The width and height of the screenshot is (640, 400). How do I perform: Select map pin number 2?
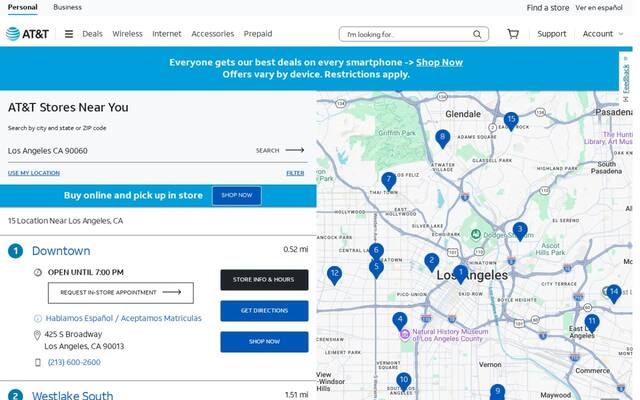click(431, 262)
